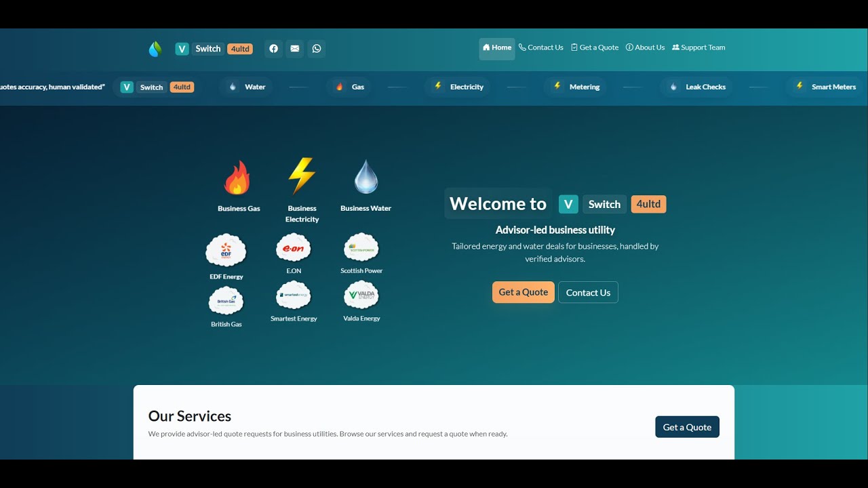Image resolution: width=868 pixels, height=488 pixels.
Task: Click the Business Gas flame icon
Action: (x=237, y=178)
